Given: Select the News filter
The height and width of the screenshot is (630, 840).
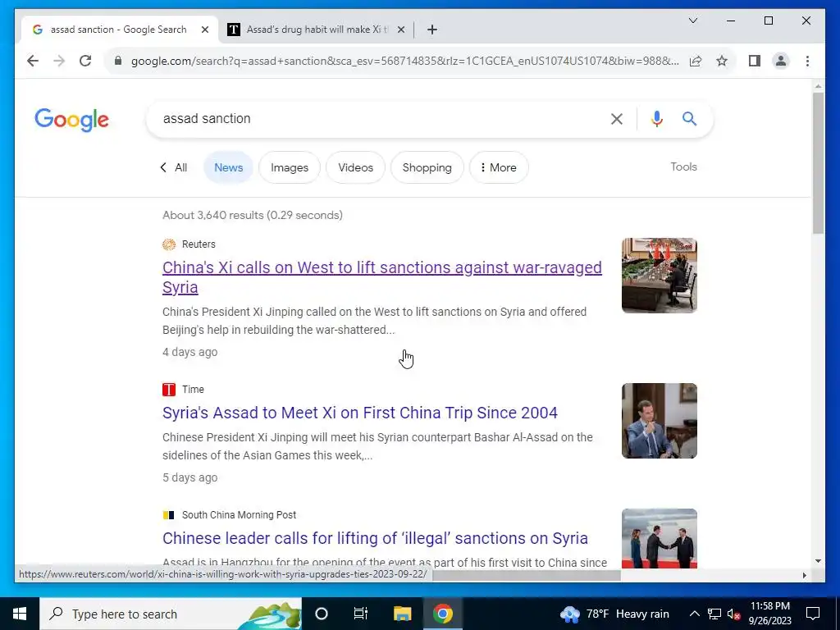Looking at the screenshot, I should point(228,167).
